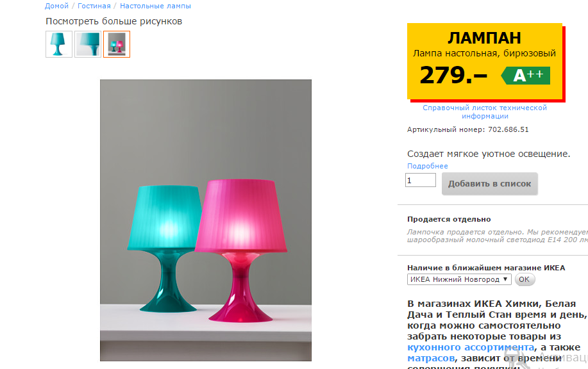Viewport: 588px width, 369px height.
Task: Go to Гостиная breadcrumb
Action: click(x=94, y=6)
